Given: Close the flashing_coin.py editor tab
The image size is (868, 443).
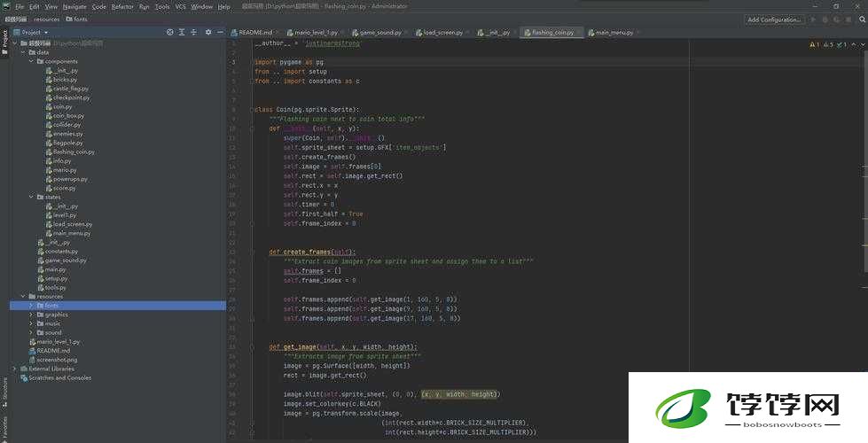Looking at the screenshot, I should coord(579,33).
